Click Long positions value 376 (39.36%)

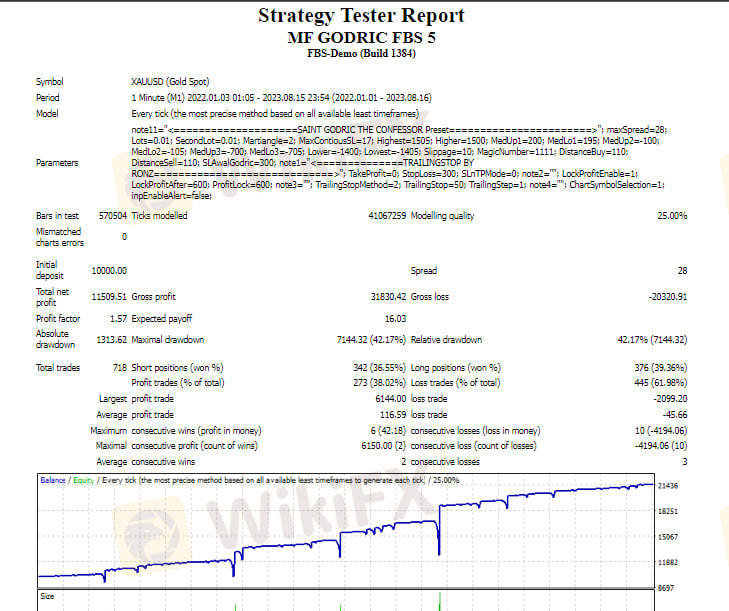point(661,368)
